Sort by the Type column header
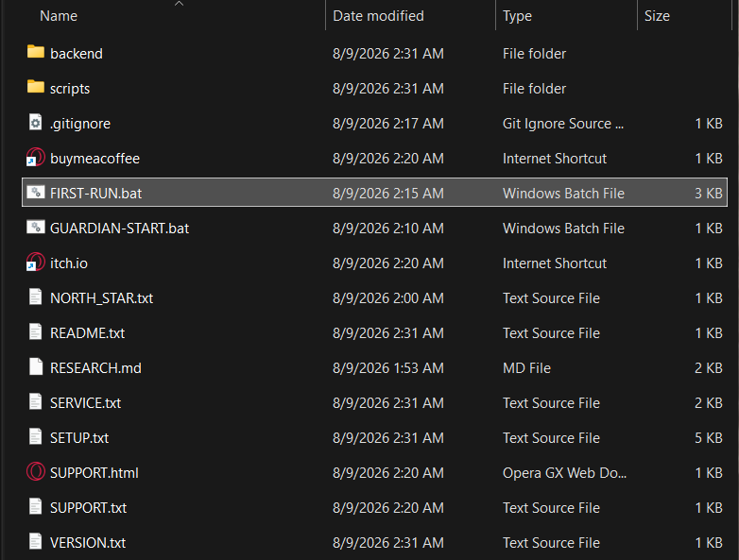 [517, 16]
